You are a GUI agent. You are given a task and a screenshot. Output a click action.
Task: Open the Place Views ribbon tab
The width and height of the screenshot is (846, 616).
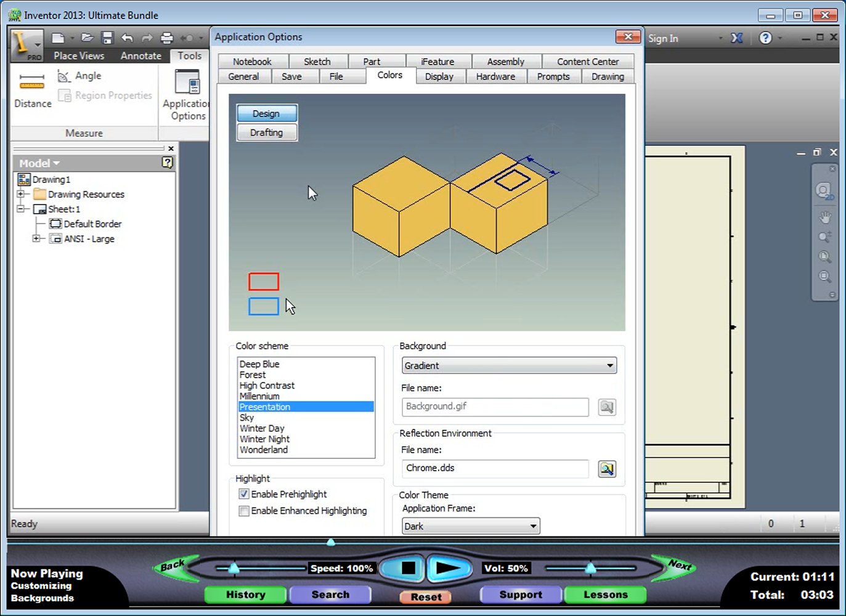(79, 55)
